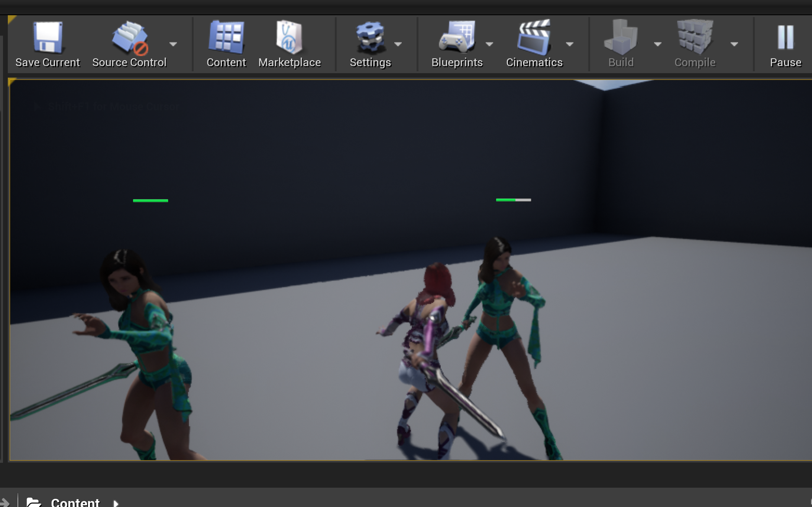Image resolution: width=812 pixels, height=507 pixels.
Task: Expand the Settings dropdown arrow
Action: coord(399,44)
